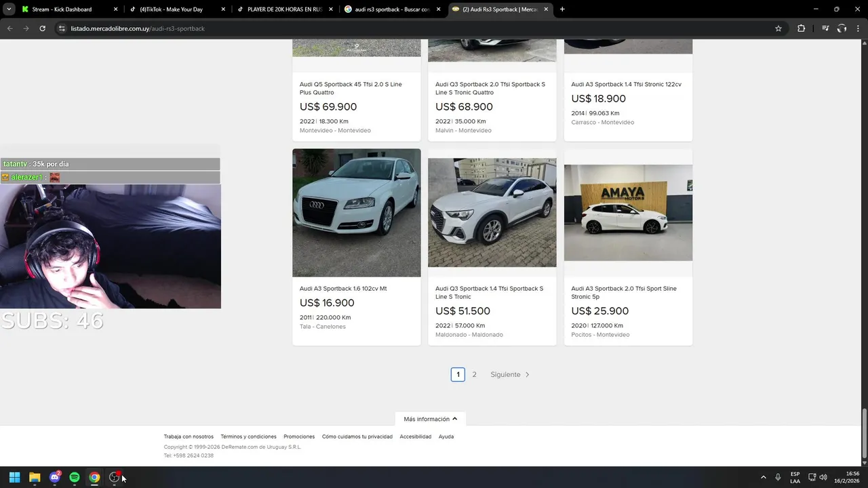Open Audi Q3 Sportback 2.0 Tfsi listing title
The height and width of the screenshot is (488, 868).
point(490,88)
